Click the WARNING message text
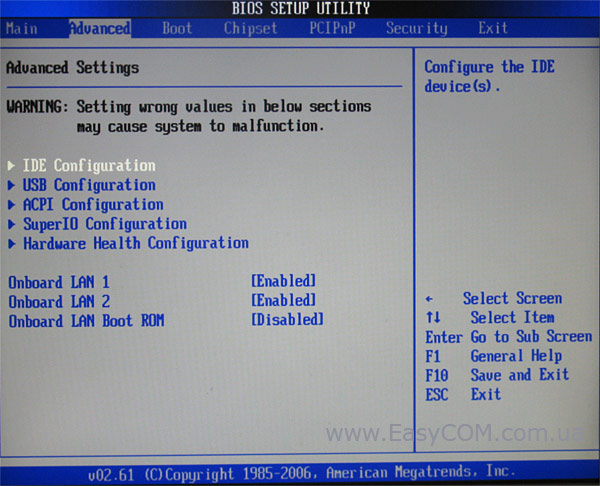The width and height of the screenshot is (600, 486). (189, 116)
